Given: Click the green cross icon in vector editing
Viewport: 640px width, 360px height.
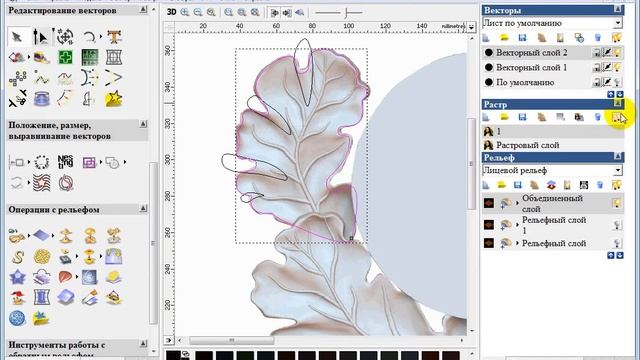Looking at the screenshot, I should coord(65,57).
